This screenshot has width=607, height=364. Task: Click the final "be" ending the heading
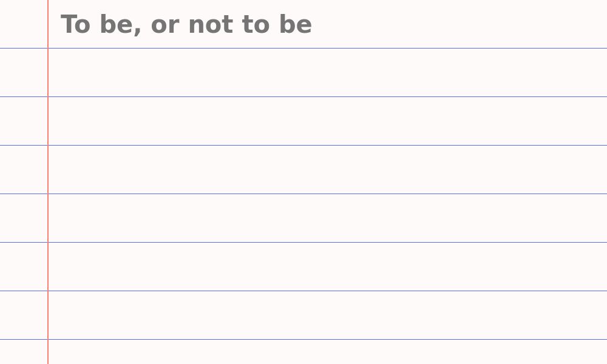point(296,25)
